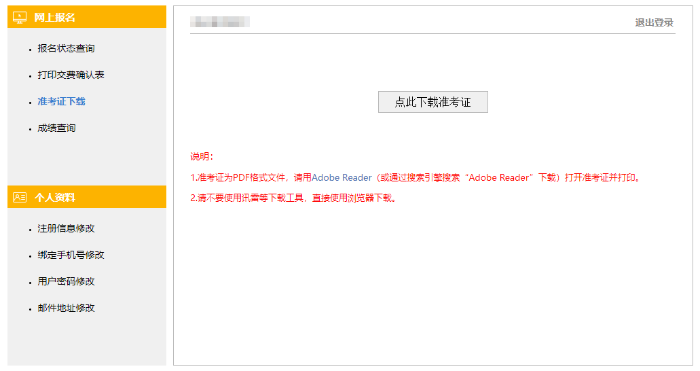Open 注册信息修改 under 个人资料

tap(66, 229)
